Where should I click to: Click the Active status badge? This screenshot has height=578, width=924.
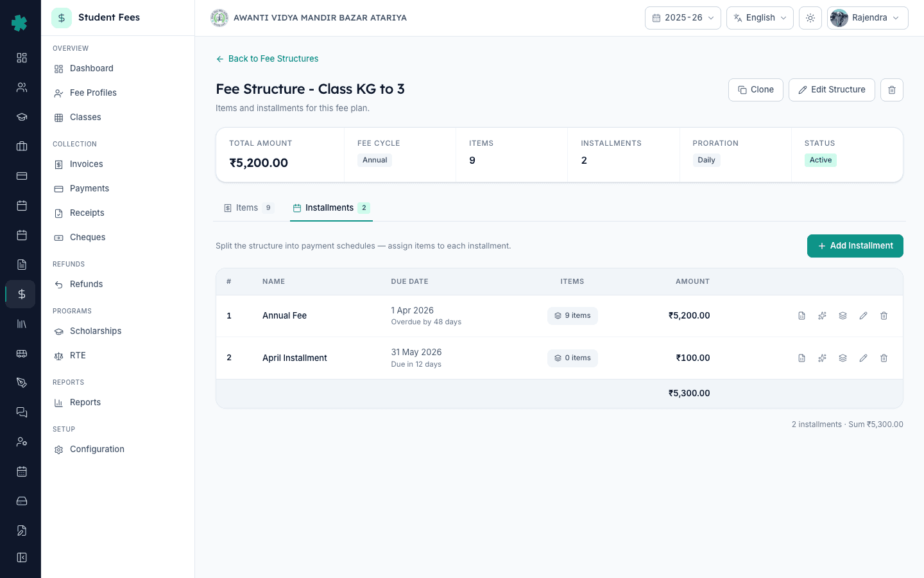[820, 161]
